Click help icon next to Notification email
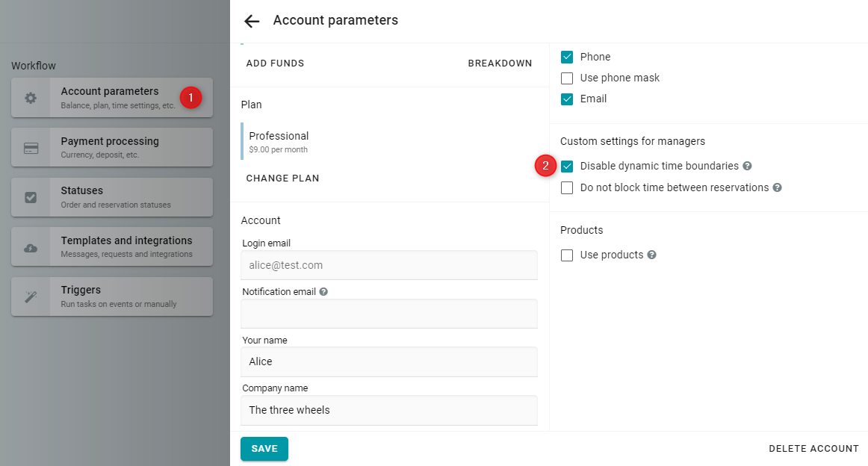Screen dimensions: 868x466 point(324,292)
